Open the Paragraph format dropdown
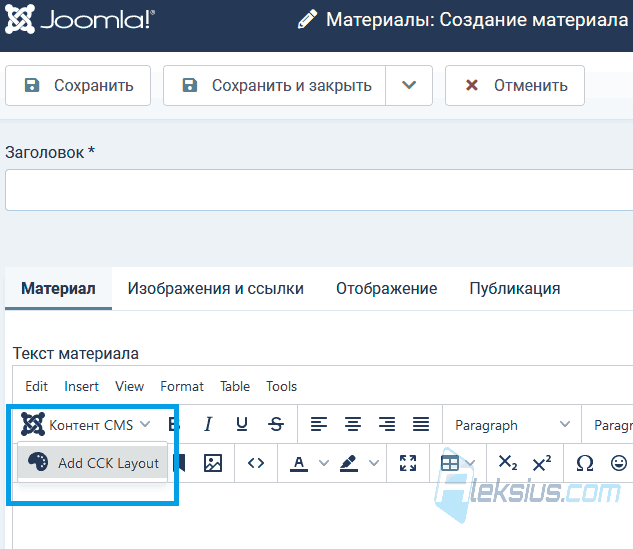The width and height of the screenshot is (633, 549). point(512,425)
